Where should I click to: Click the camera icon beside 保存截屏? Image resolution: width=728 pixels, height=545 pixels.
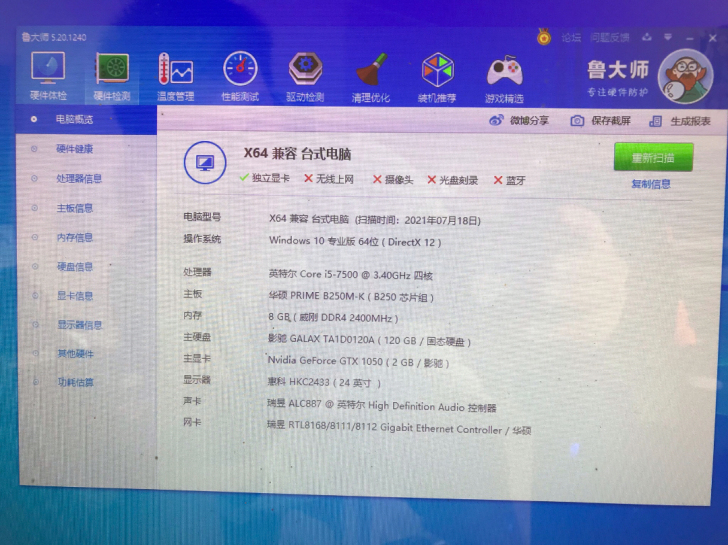[x=577, y=121]
